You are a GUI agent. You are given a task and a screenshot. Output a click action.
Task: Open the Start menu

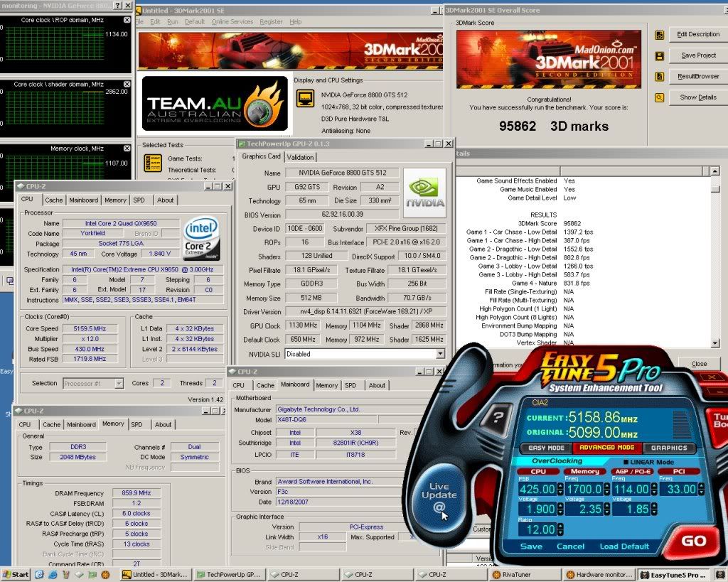pos(16,575)
